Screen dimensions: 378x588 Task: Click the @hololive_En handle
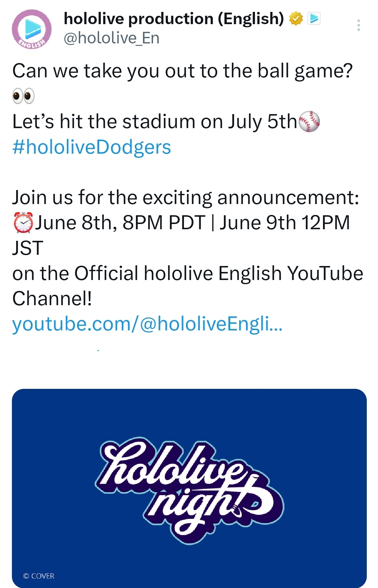click(x=111, y=38)
